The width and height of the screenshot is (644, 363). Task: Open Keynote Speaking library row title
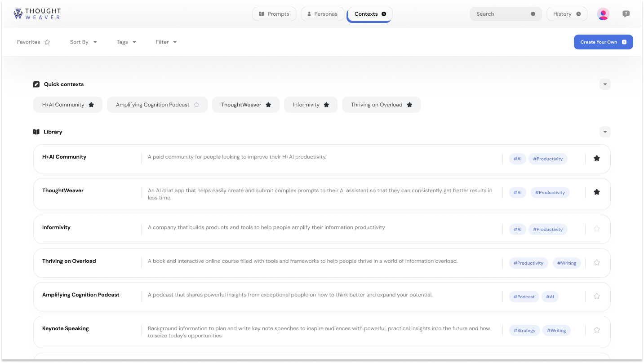(x=66, y=328)
